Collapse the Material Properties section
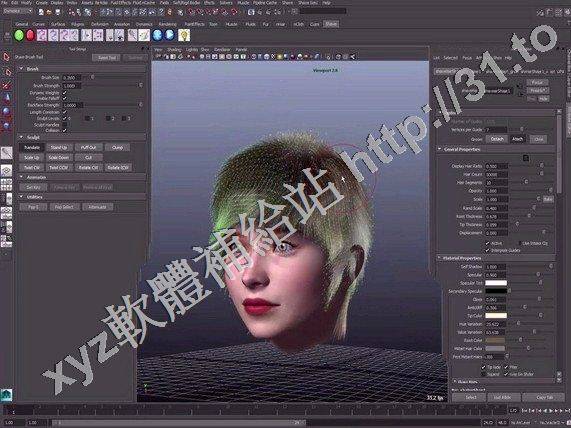Viewport: 571px width, 428px height. (x=440, y=258)
